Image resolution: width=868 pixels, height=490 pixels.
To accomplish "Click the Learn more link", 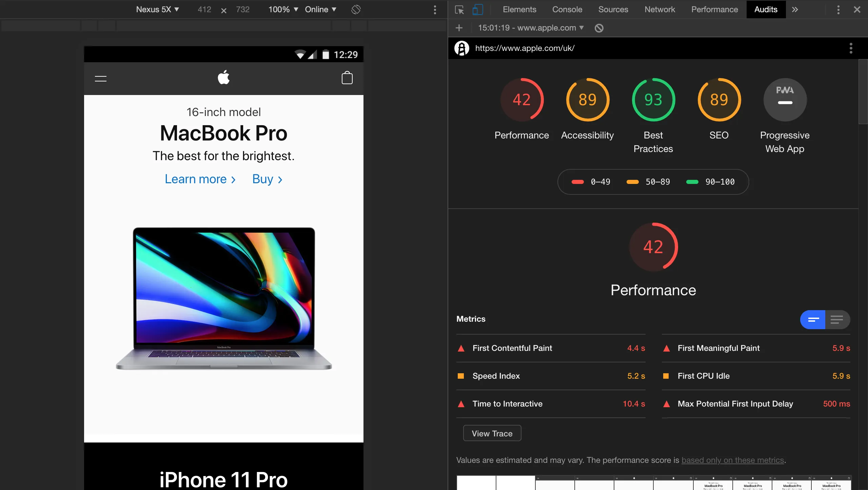I will (200, 179).
